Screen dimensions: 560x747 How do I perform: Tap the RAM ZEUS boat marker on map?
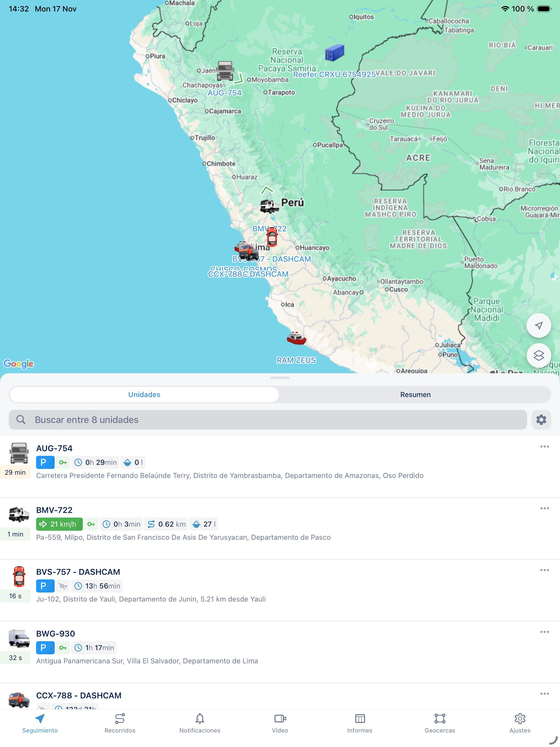(x=296, y=338)
